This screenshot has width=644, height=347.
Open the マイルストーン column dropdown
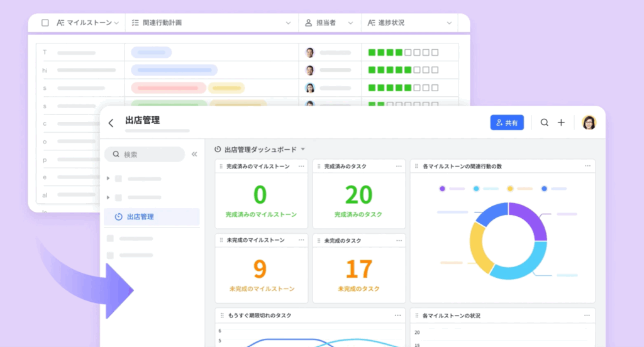[x=116, y=23]
